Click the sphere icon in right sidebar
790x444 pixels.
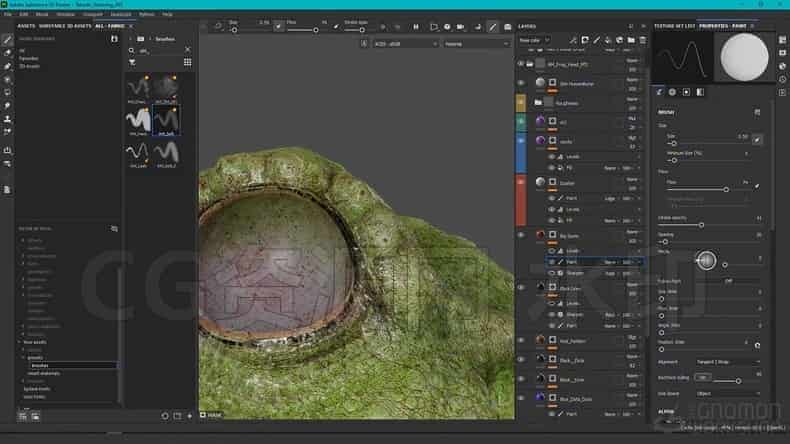point(782,66)
